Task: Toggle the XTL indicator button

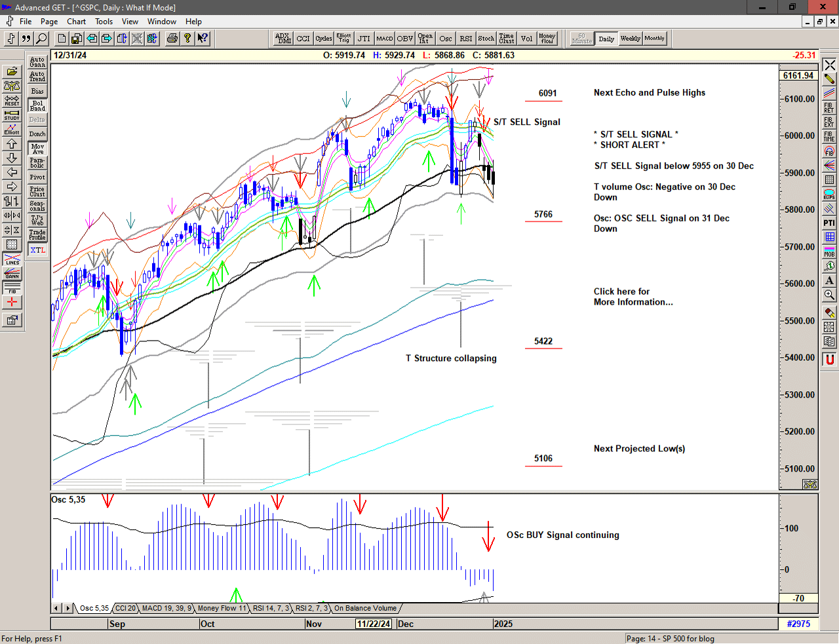Action: point(37,250)
